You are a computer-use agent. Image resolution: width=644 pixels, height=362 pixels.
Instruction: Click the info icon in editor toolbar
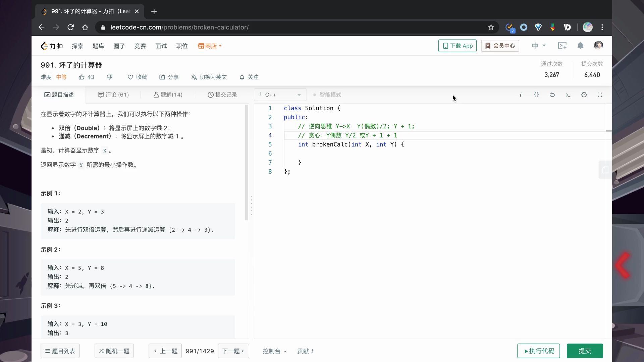(x=520, y=95)
